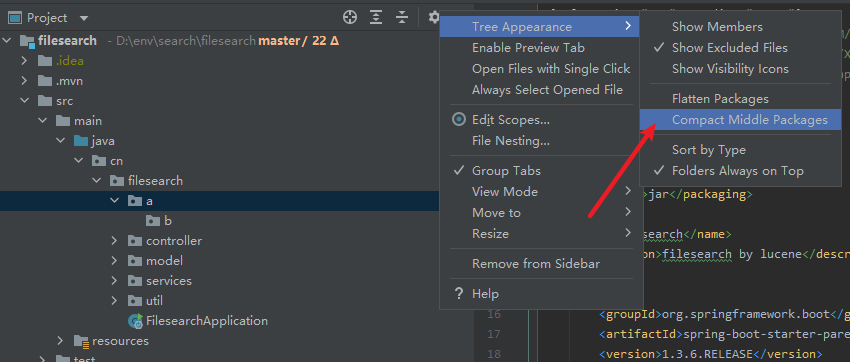Click the src folder icon
This screenshot has height=362, width=850.
[x=45, y=101]
